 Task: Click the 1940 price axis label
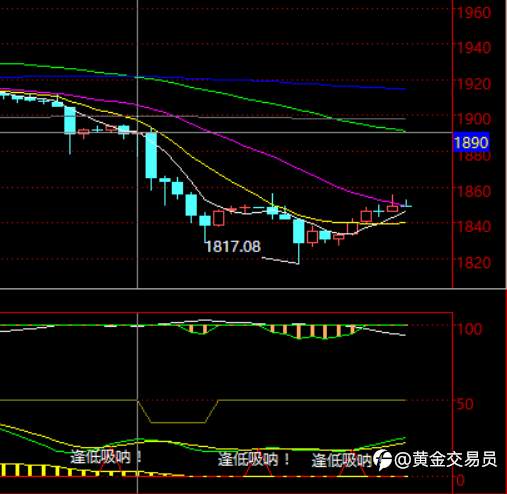click(474, 48)
